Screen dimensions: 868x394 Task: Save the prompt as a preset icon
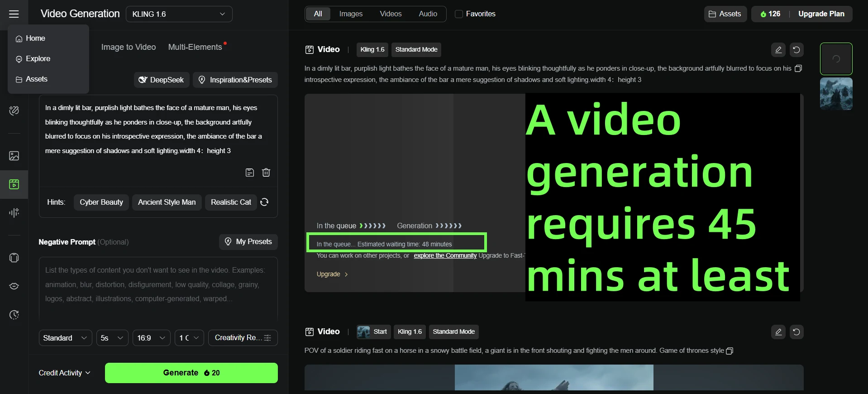(x=250, y=173)
